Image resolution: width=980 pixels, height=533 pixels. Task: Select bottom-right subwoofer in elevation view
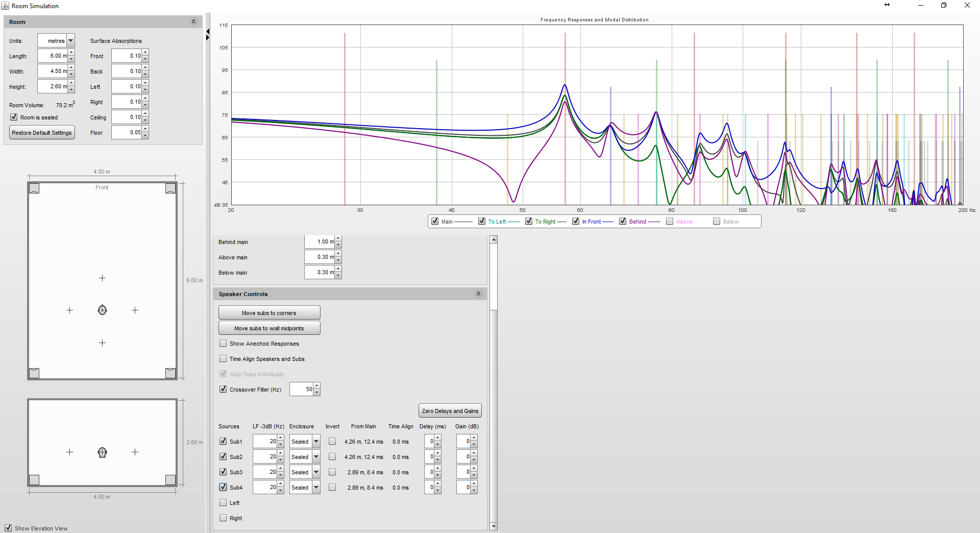point(170,479)
